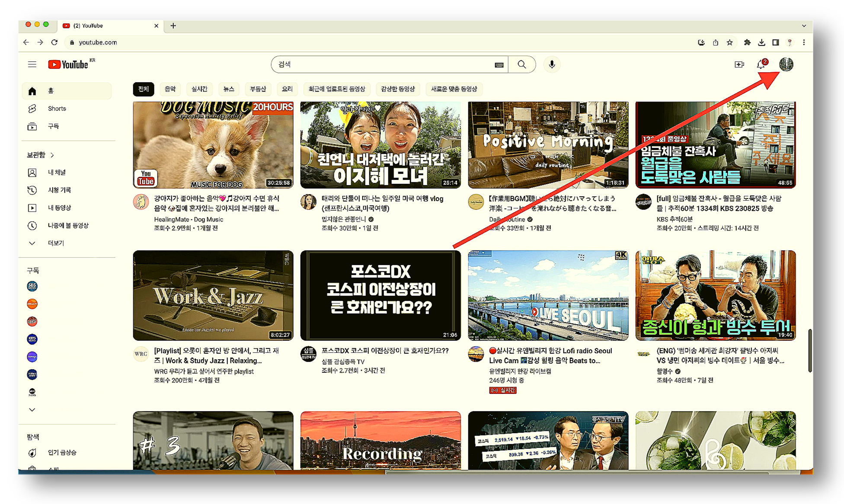The height and width of the screenshot is (504, 844).
Task: Select the 요리 filter chip
Action: tap(287, 89)
